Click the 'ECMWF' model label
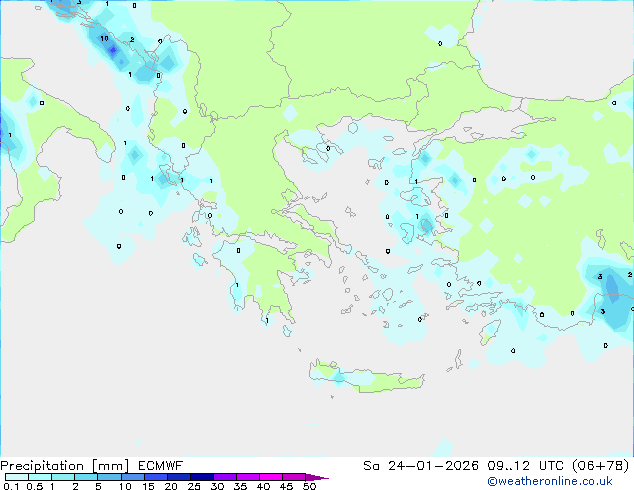Viewport: 634px width, 490px height. click(161, 466)
